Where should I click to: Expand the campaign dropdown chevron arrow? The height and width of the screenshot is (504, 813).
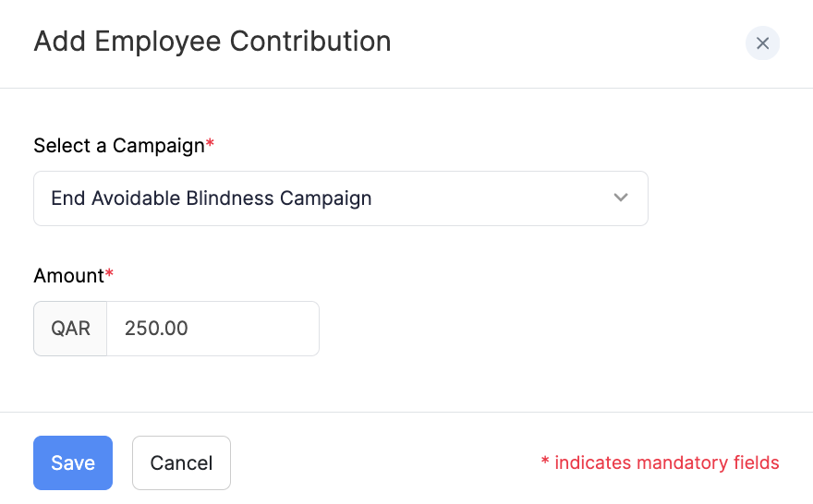click(x=621, y=198)
